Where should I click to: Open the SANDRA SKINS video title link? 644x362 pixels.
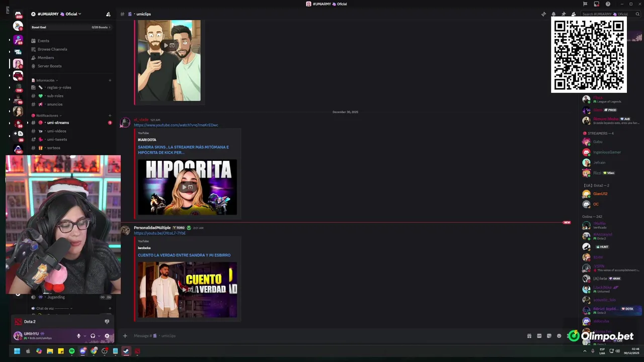coord(183,150)
